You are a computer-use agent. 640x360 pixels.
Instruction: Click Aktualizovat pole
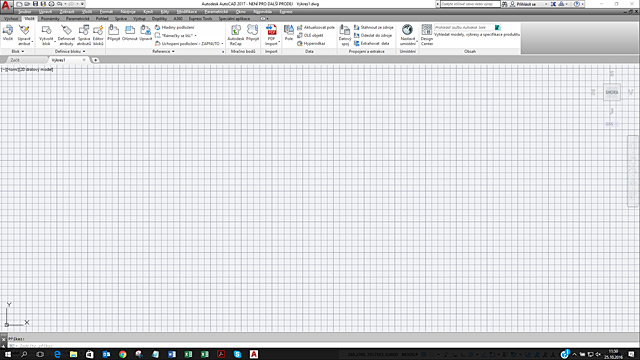[x=316, y=27]
